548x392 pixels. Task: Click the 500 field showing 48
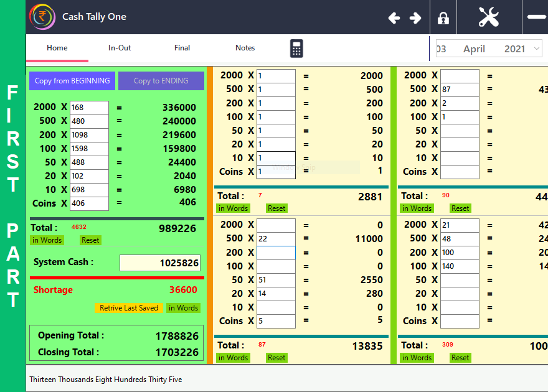tap(460, 239)
